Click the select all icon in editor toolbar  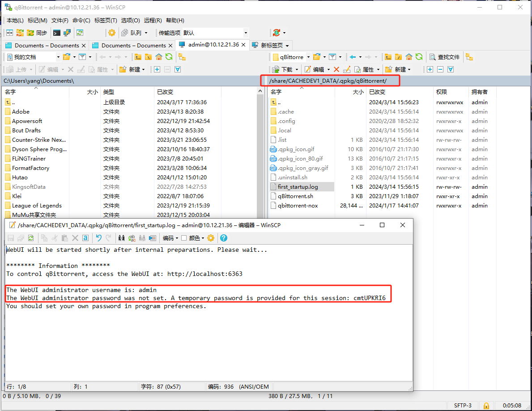pos(85,238)
